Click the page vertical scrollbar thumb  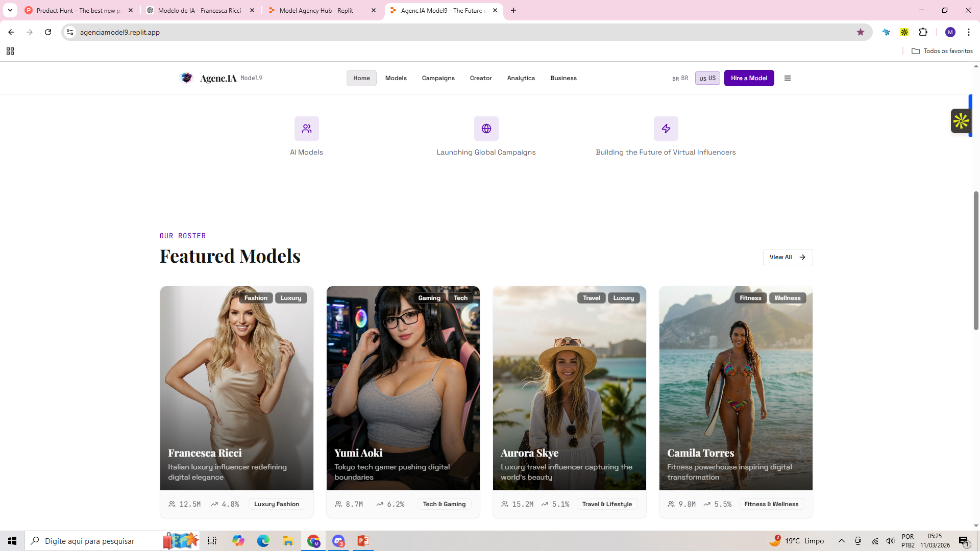click(976, 260)
